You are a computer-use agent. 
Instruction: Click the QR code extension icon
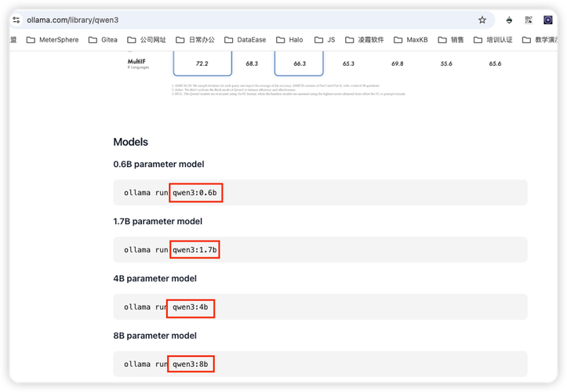point(529,20)
